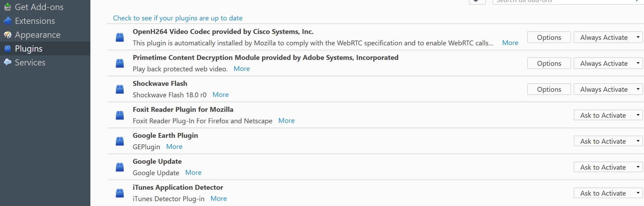This screenshot has width=644, height=206.
Task: Click the Shockwave Flash plugin brick icon
Action: pos(120,89)
